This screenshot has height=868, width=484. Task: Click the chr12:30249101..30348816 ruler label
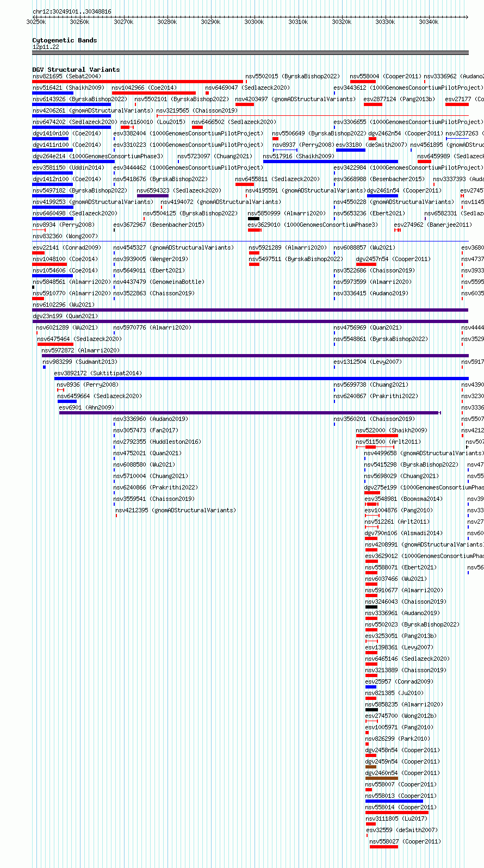tap(72, 11)
